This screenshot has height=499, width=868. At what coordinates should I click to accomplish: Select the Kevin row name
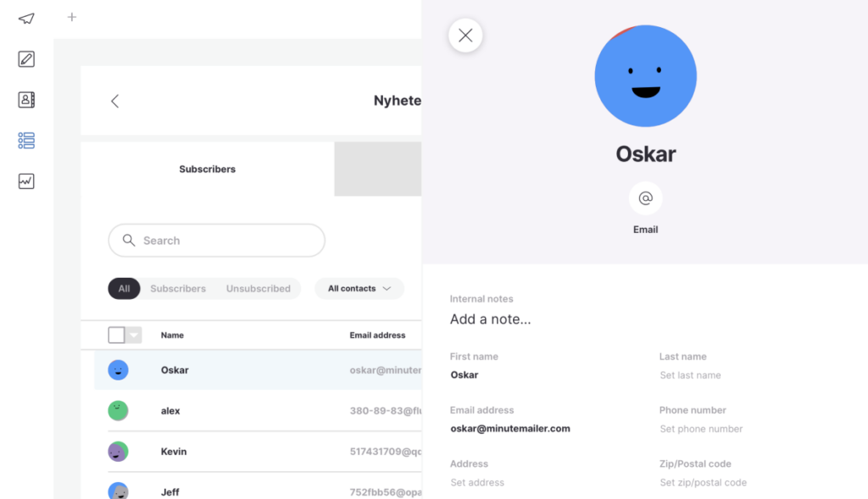coord(173,452)
